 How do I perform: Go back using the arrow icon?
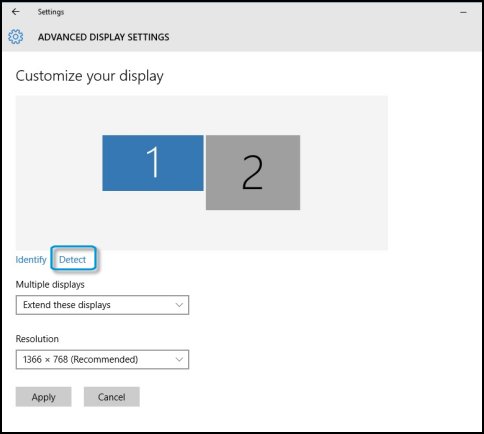[x=16, y=12]
